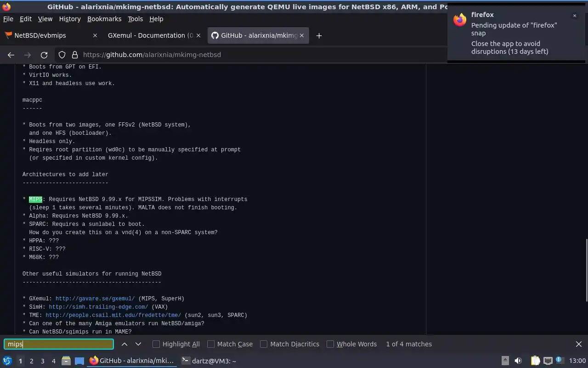This screenshot has height=368, width=588.
Task: Switch to the GXemul - Documentation tab
Action: [154, 35]
